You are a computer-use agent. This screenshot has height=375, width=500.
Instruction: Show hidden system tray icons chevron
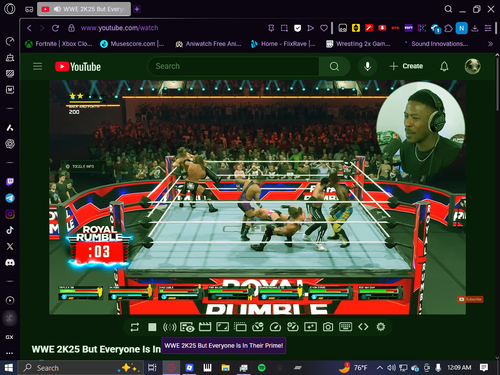pyautogui.click(x=379, y=368)
